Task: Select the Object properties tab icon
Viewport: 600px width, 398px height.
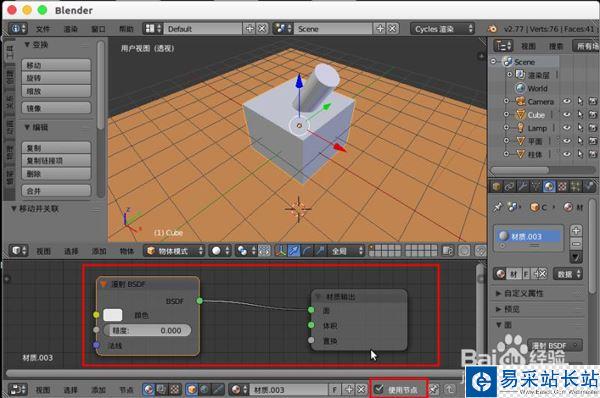Action: click(x=497, y=186)
